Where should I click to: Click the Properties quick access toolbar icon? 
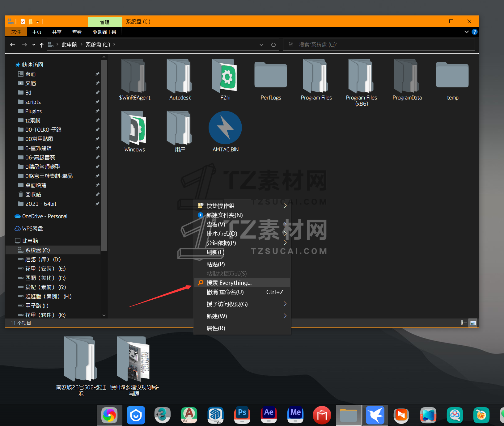tap(23, 22)
